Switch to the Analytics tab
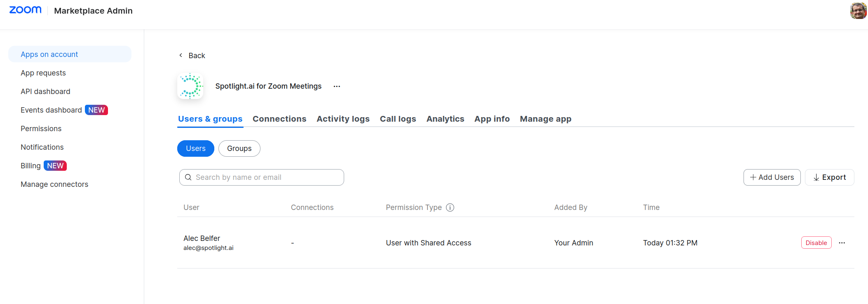The width and height of the screenshot is (868, 304). click(445, 119)
